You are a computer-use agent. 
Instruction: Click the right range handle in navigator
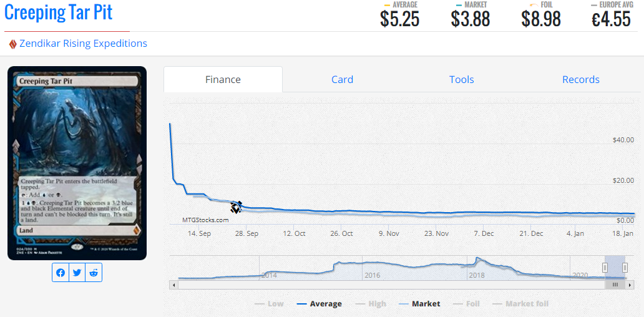[625, 267]
